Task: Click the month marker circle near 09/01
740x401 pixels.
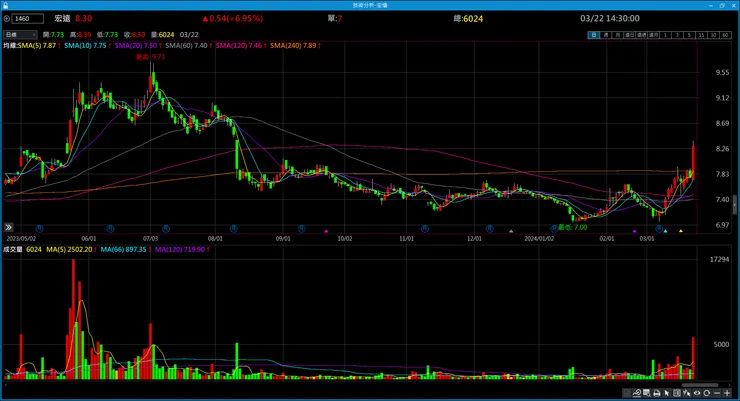Action: point(302,228)
